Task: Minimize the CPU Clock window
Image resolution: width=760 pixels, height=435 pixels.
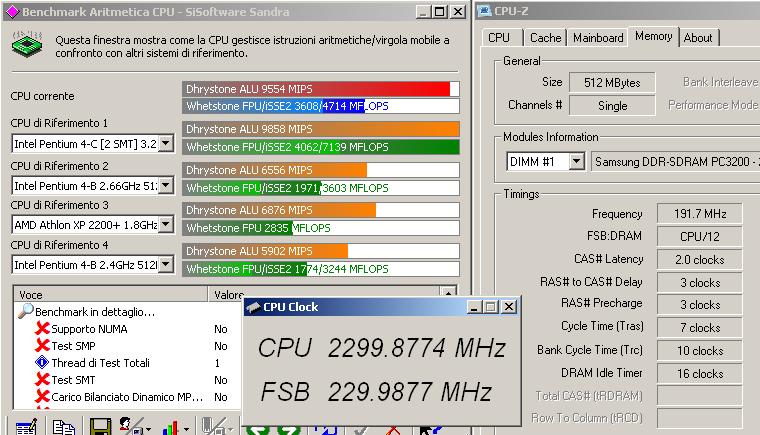Action: (x=475, y=306)
